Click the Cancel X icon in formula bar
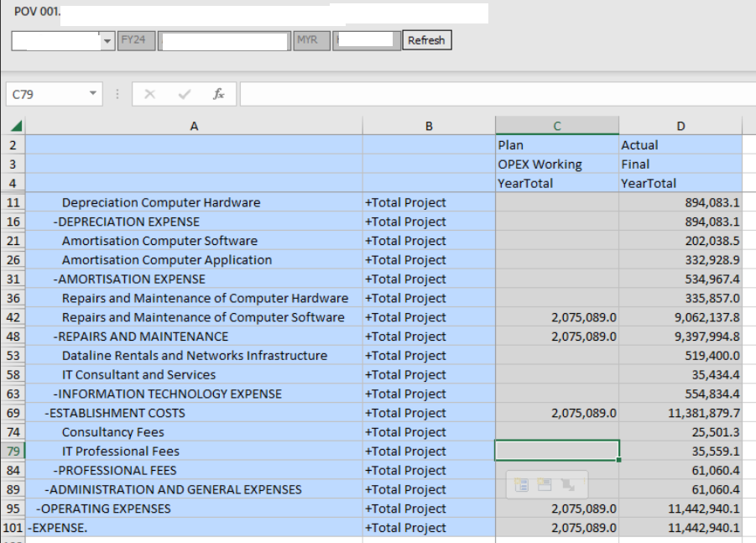Screen dimensions: 756x543 click(149, 95)
